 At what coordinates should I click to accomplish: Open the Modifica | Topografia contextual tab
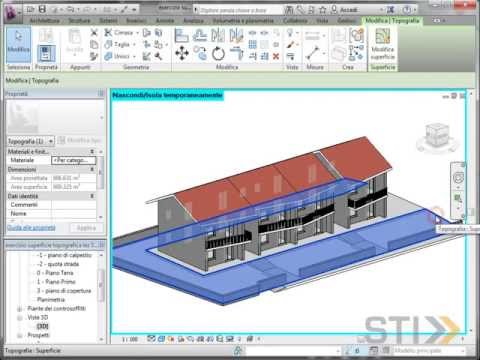[x=392, y=21]
